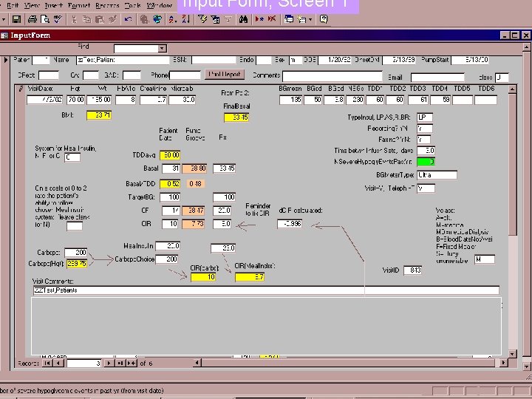Open Find with the binoculars icon
Image resolution: width=532 pixels, height=399 pixels.
243,19
